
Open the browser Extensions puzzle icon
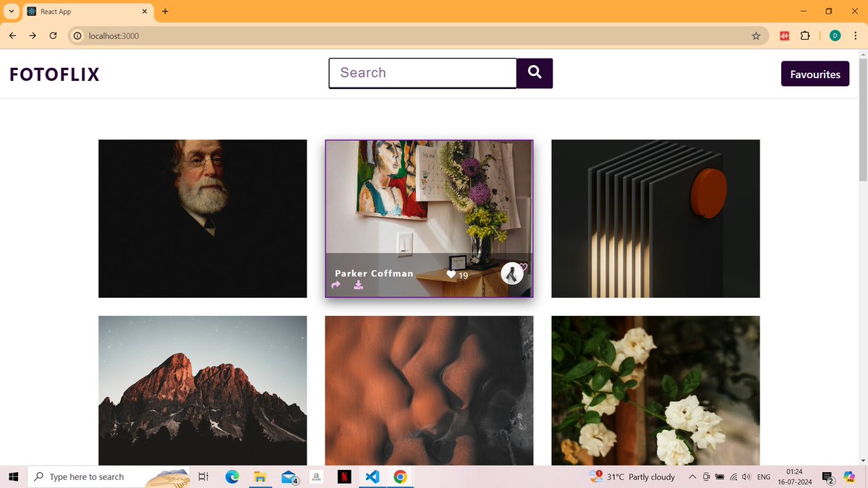(805, 35)
